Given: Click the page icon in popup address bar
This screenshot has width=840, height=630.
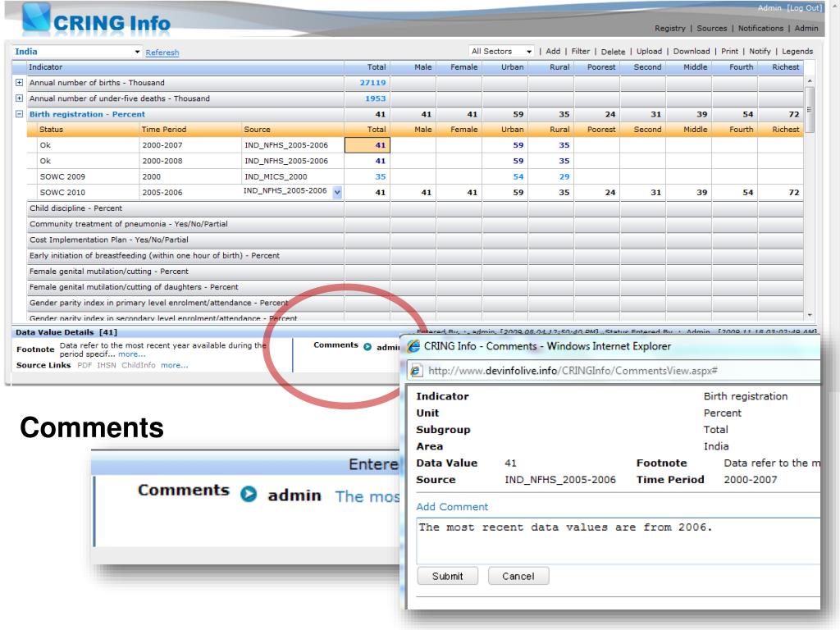Looking at the screenshot, I should click(415, 370).
